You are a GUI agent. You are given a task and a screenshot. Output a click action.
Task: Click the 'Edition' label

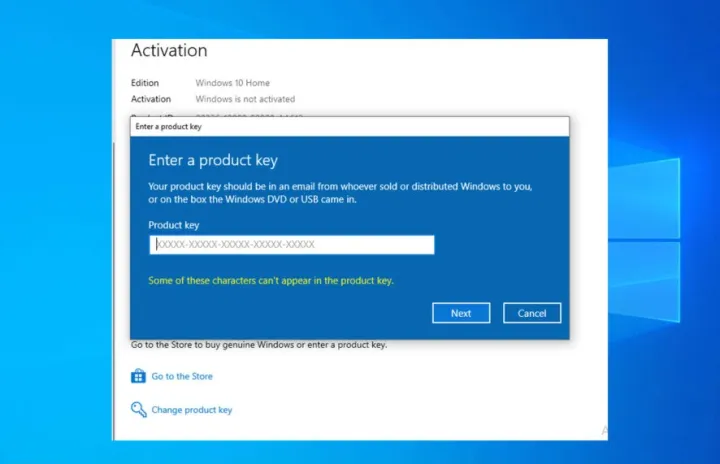(145, 83)
